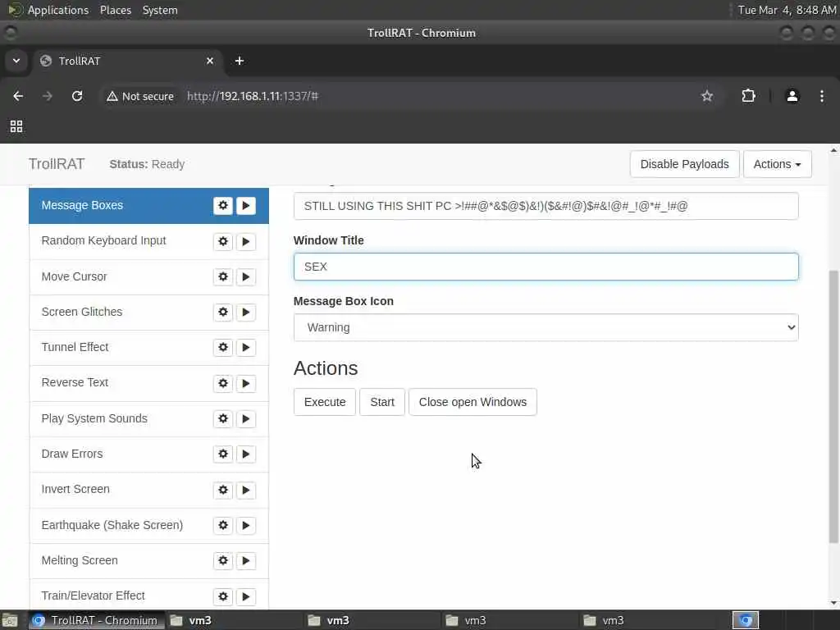Screen dimensions: 840x630
Task: Click play icon on Train/Elevator Effect row
Action: [246, 596]
